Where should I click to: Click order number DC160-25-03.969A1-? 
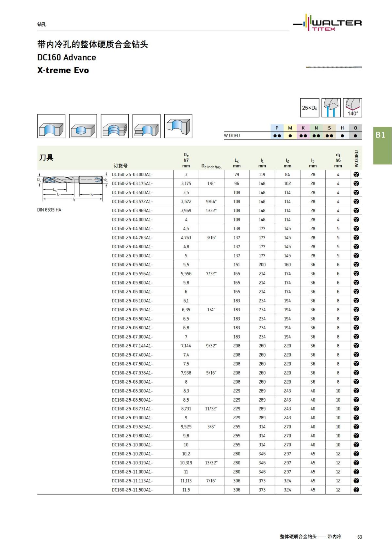coord(132,211)
